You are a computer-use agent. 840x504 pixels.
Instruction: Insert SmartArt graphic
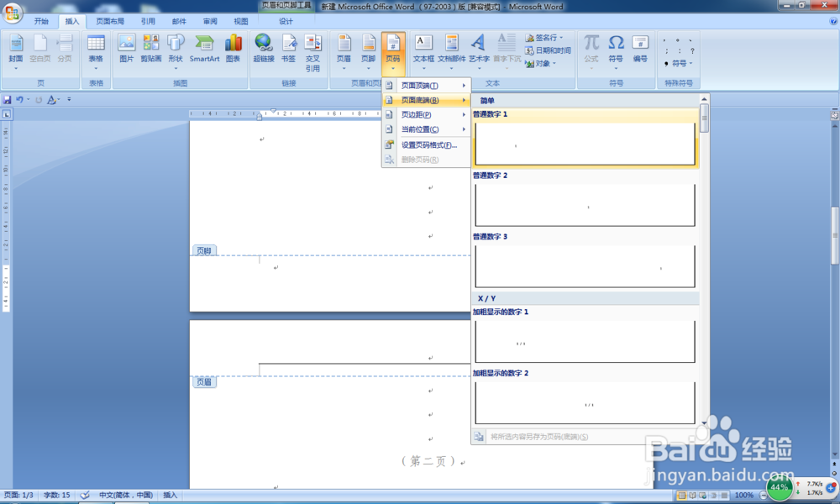click(x=204, y=49)
